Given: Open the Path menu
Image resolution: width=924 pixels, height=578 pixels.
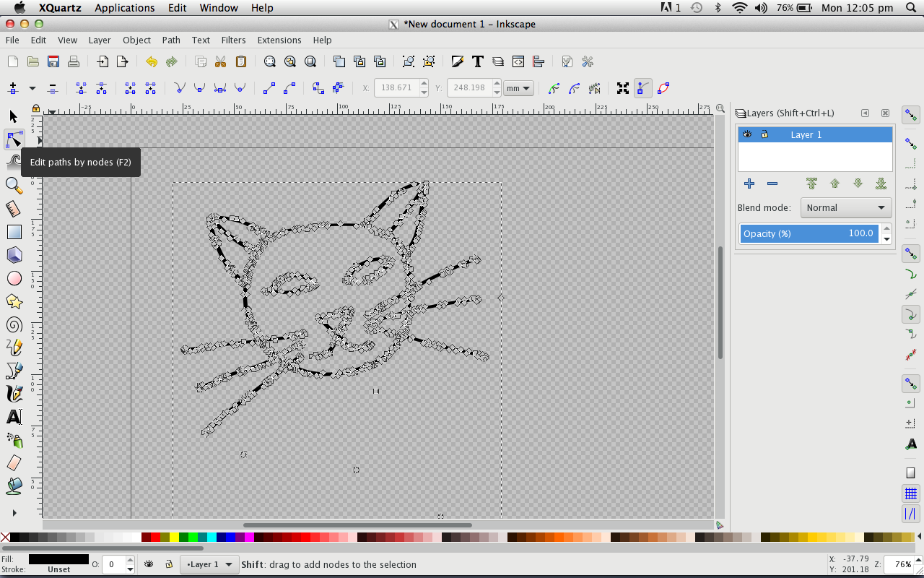Looking at the screenshot, I should pos(171,40).
